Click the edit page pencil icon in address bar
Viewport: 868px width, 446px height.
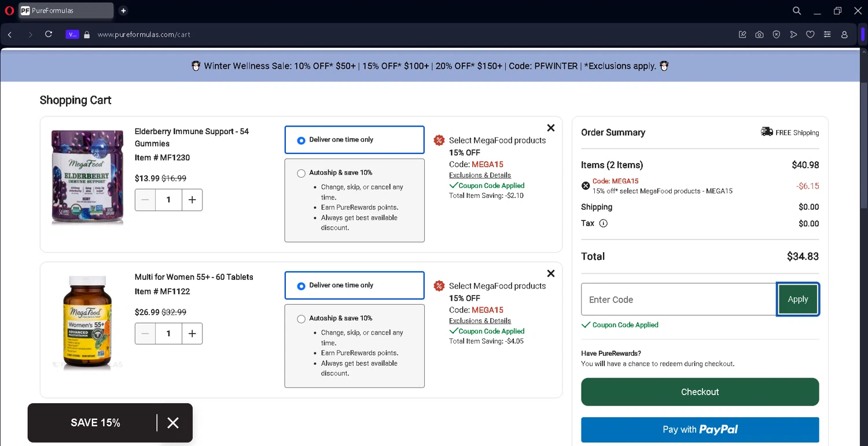click(x=742, y=35)
